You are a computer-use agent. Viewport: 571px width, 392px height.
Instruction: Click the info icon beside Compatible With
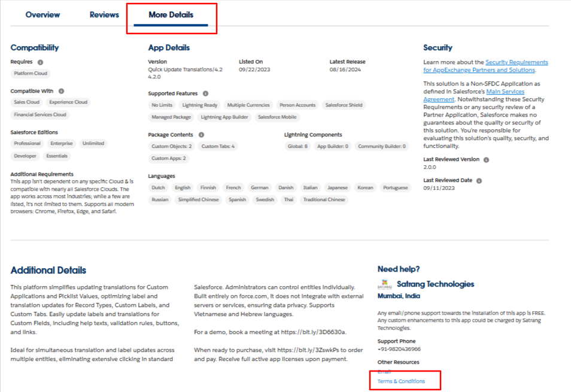tap(61, 91)
